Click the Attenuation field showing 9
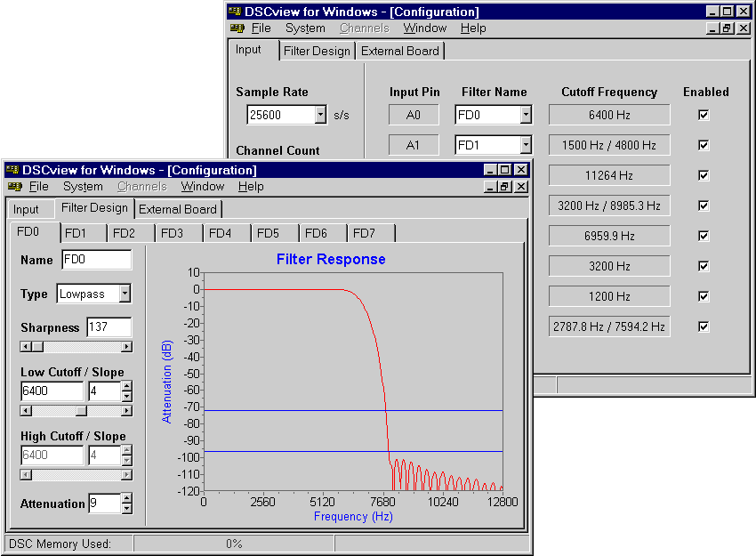Viewport: 756px width, 556px height. [x=105, y=504]
